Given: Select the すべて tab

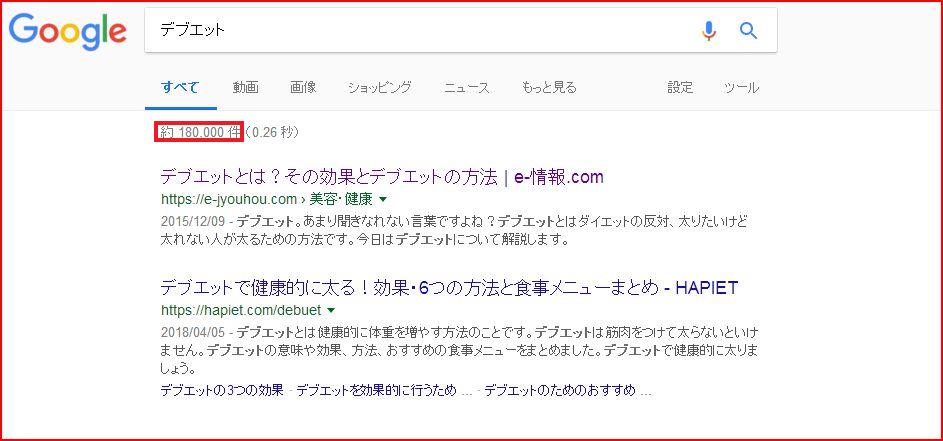Looking at the screenshot, I should tap(180, 88).
